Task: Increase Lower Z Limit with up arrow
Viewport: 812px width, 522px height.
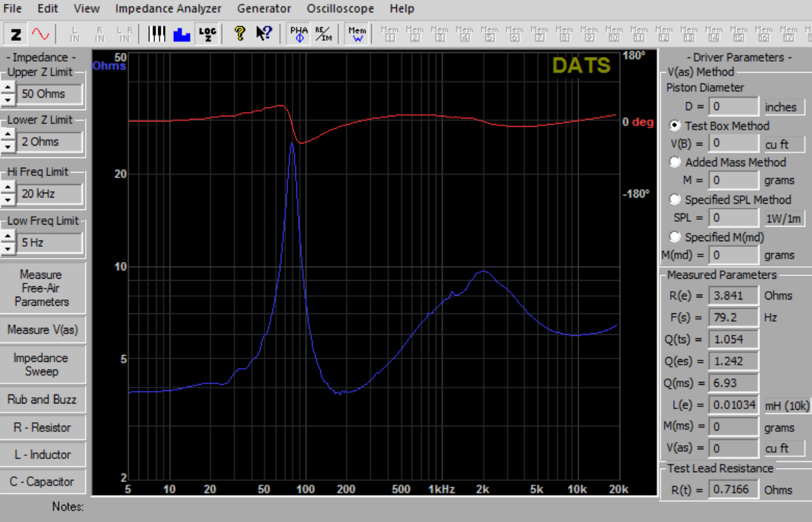Action: pyautogui.click(x=8, y=136)
